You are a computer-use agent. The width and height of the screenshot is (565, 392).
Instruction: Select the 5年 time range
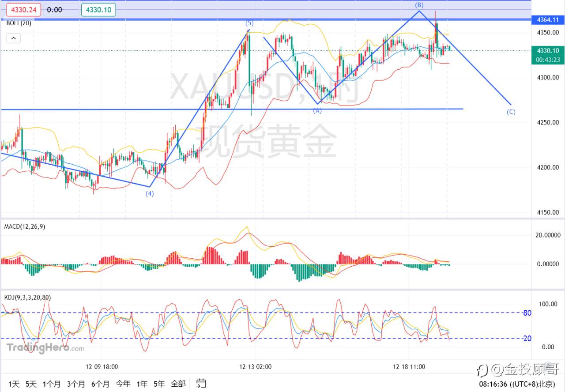(158, 384)
